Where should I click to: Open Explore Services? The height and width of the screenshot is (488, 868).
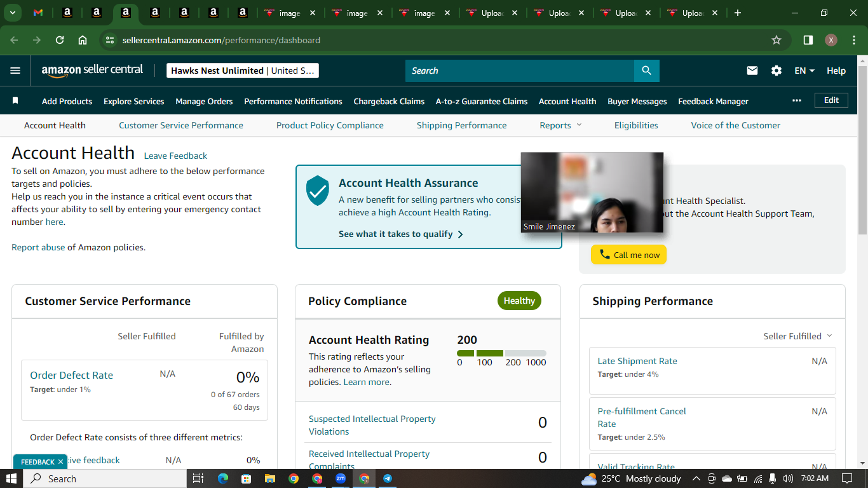coord(134,101)
